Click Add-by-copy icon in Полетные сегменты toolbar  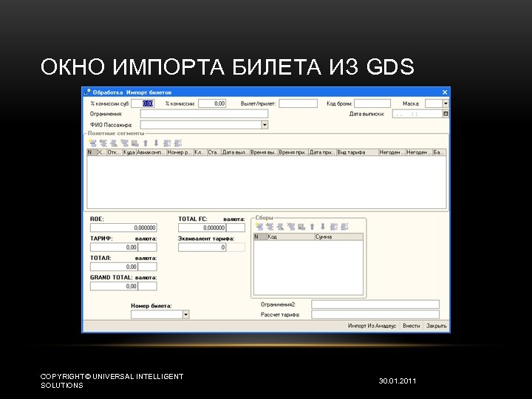(103, 143)
